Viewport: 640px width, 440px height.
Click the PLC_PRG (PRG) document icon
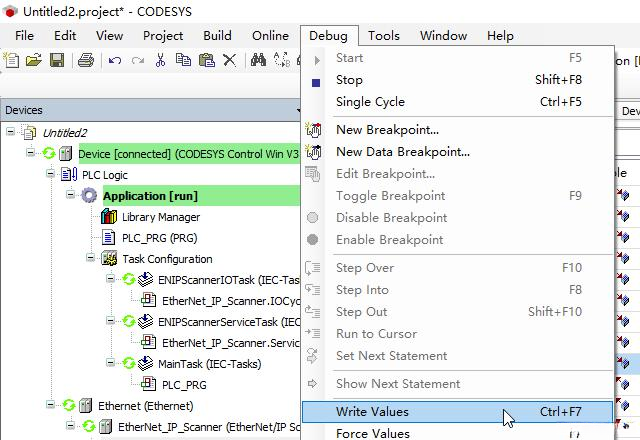(108, 238)
